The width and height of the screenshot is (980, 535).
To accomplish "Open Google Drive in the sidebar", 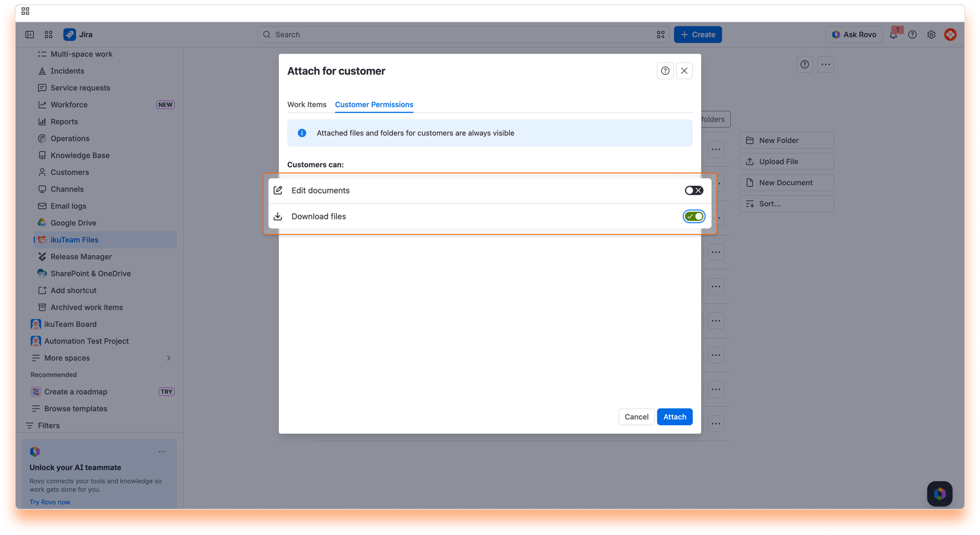I will pyautogui.click(x=106, y=223).
